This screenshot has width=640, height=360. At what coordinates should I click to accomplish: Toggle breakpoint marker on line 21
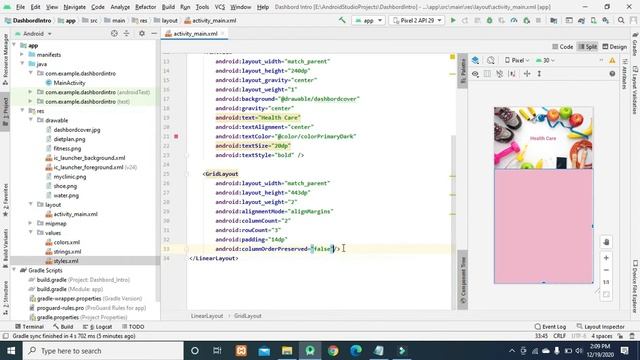point(176,136)
